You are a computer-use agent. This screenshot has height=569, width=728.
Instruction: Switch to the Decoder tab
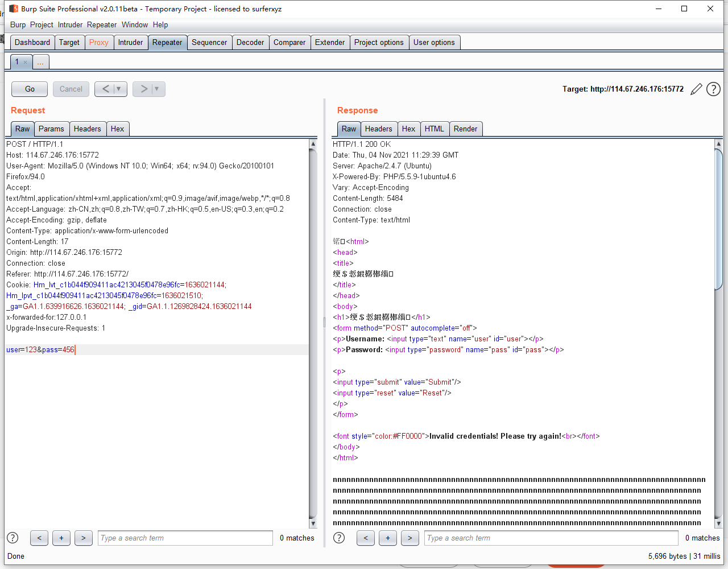pos(250,42)
